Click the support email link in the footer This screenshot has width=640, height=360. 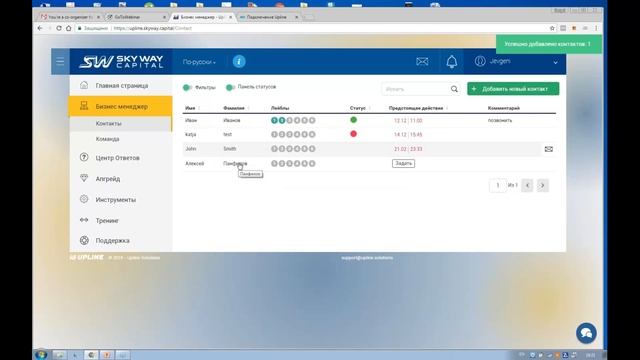click(367, 258)
